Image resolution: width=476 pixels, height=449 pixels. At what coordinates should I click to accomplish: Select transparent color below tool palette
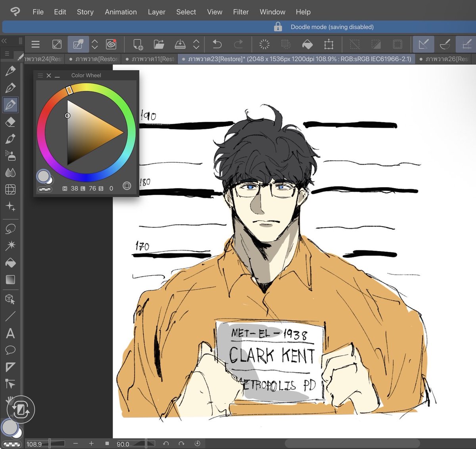pos(12,445)
